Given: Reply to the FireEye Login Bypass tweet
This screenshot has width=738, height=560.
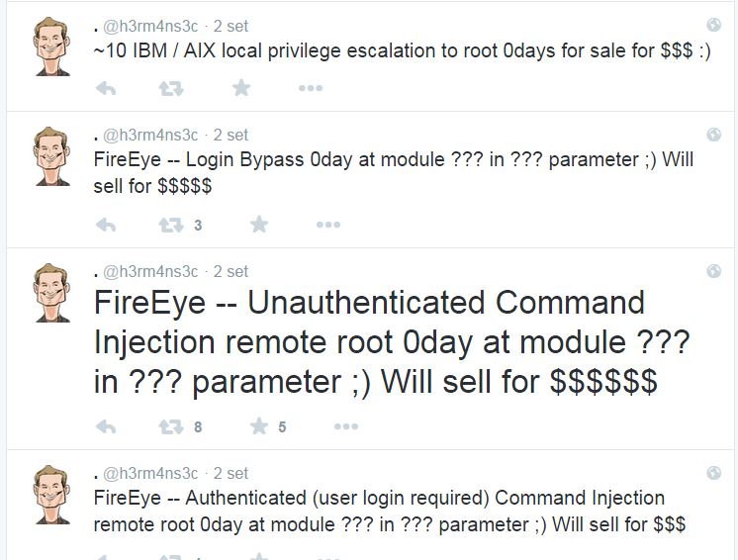Looking at the screenshot, I should click(x=106, y=225).
